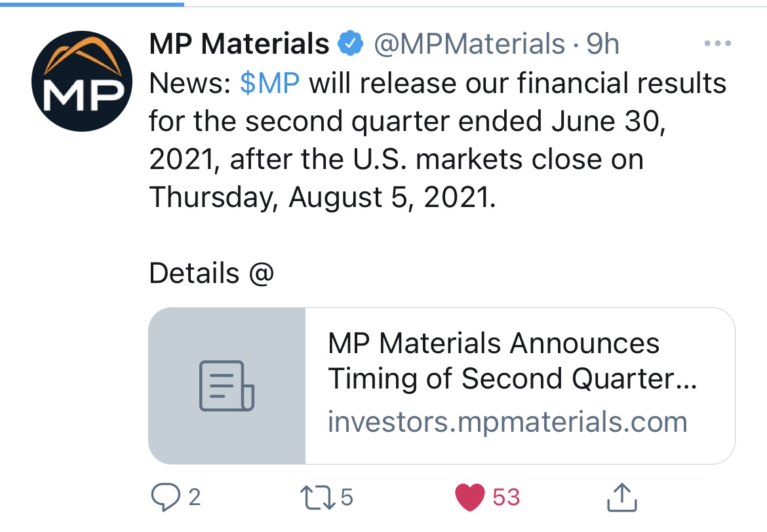Viewport: 767px width, 532px height.
Task: Open the tweet's three-dot more menu
Action: pyautogui.click(x=716, y=45)
